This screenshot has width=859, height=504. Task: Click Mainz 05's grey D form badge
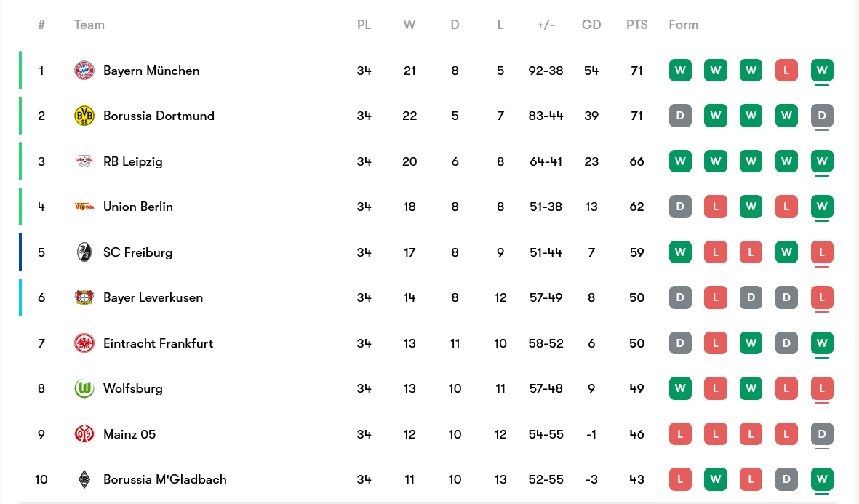coord(822,434)
